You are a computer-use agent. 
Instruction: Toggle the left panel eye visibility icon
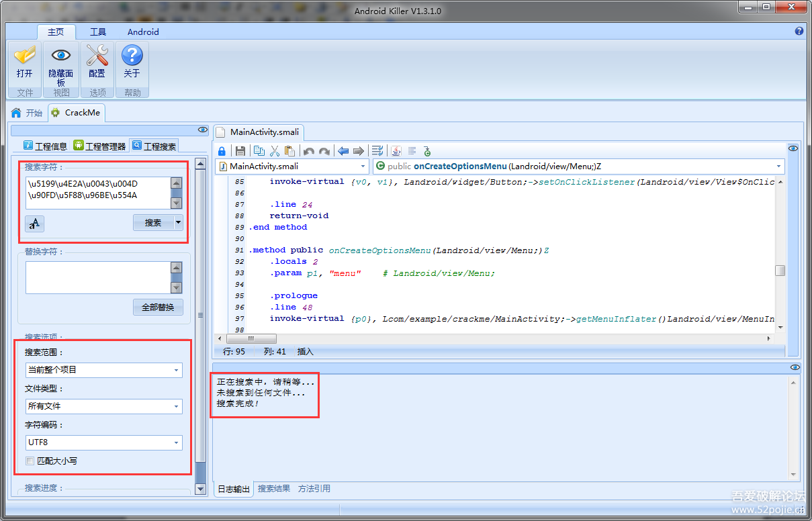point(202,130)
